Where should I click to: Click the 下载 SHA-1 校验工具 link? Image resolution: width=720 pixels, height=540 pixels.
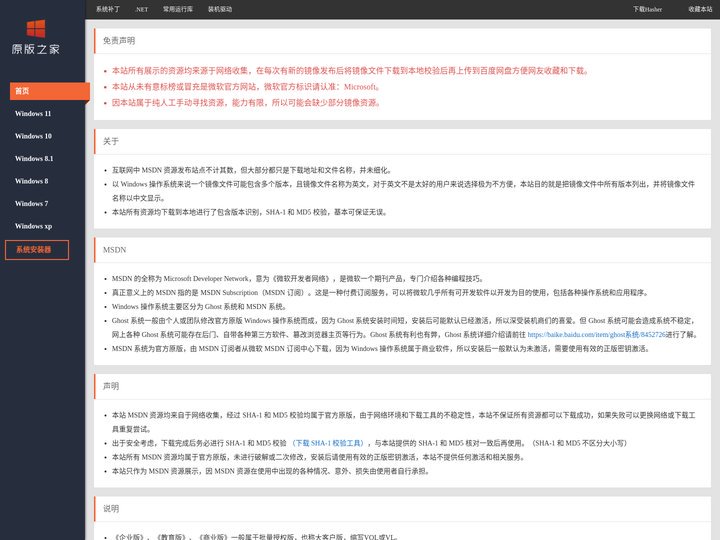[328, 443]
